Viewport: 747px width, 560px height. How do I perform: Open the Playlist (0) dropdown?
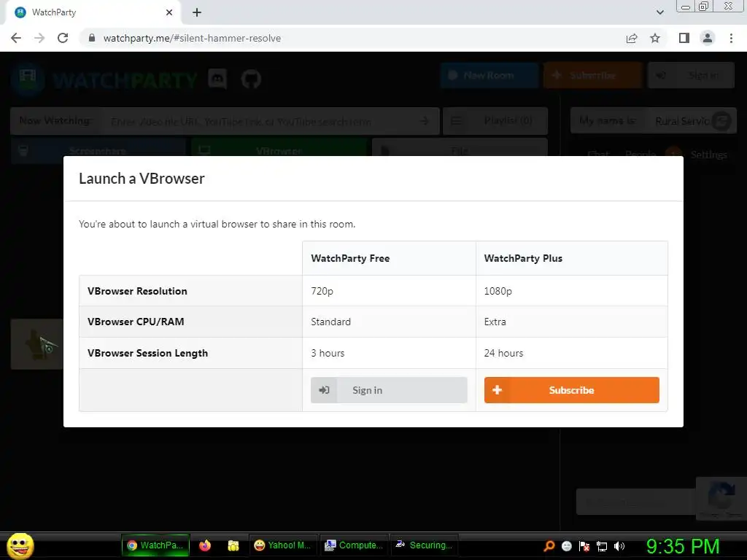click(495, 121)
